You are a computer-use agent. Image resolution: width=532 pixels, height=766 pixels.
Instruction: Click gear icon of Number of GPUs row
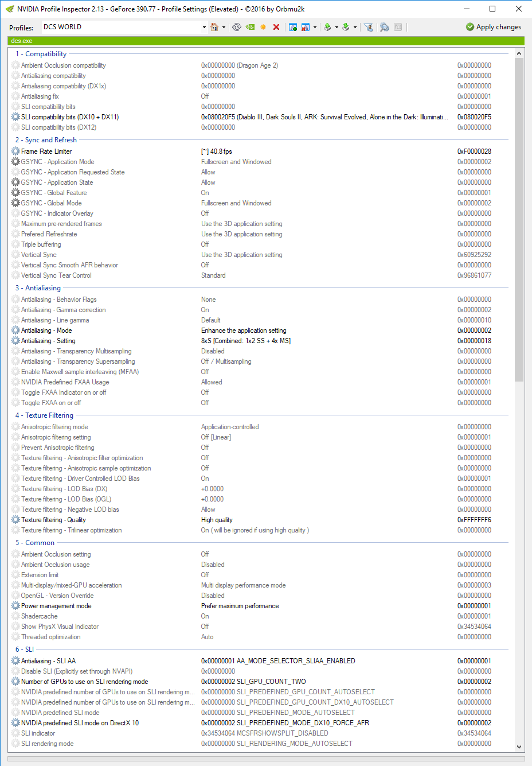pos(15,682)
